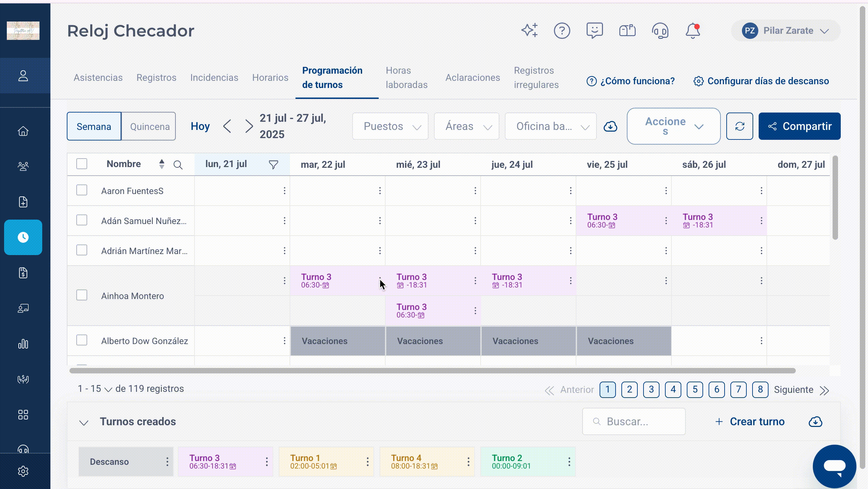The width and height of the screenshot is (868, 489).
Task: Click the search magnifier next to Nombre
Action: (x=178, y=165)
